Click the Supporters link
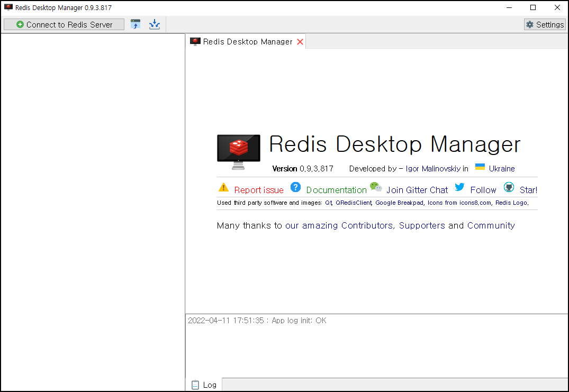Screen dimensions: 569x392 pos(422,225)
